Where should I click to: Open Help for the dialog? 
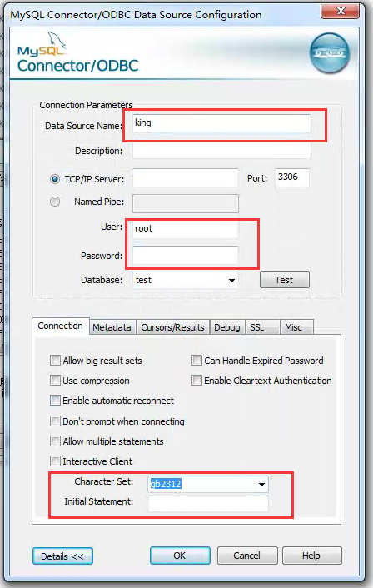pos(311,556)
